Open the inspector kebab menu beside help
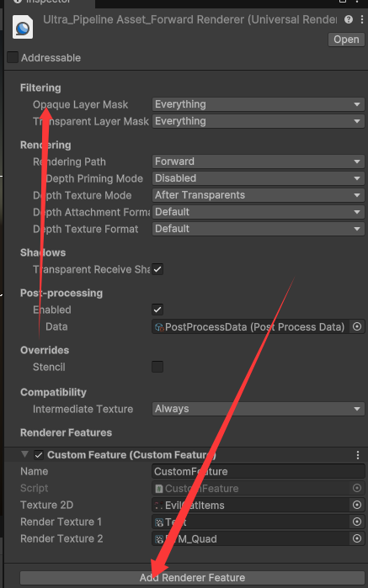 [362, 19]
